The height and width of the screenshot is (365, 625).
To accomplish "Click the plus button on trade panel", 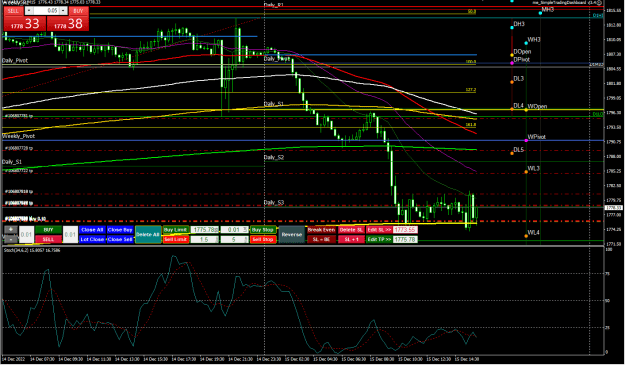I will coord(11,230).
